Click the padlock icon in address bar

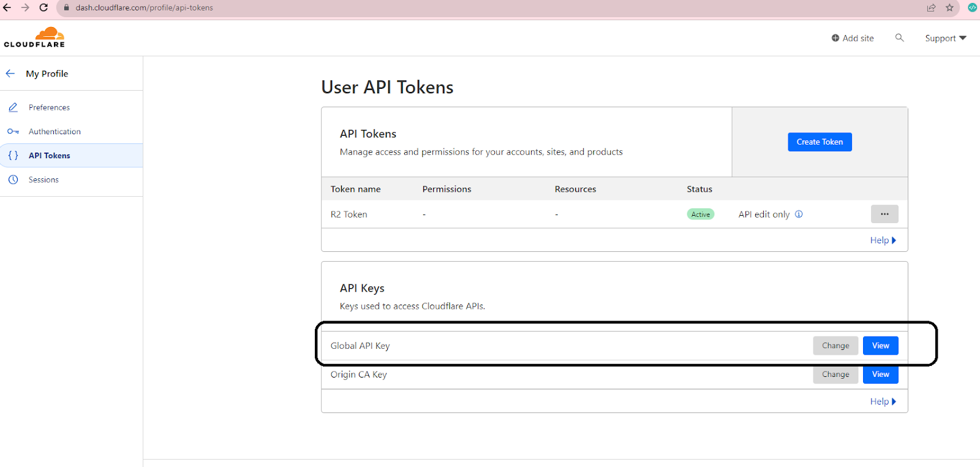pyautogui.click(x=67, y=7)
